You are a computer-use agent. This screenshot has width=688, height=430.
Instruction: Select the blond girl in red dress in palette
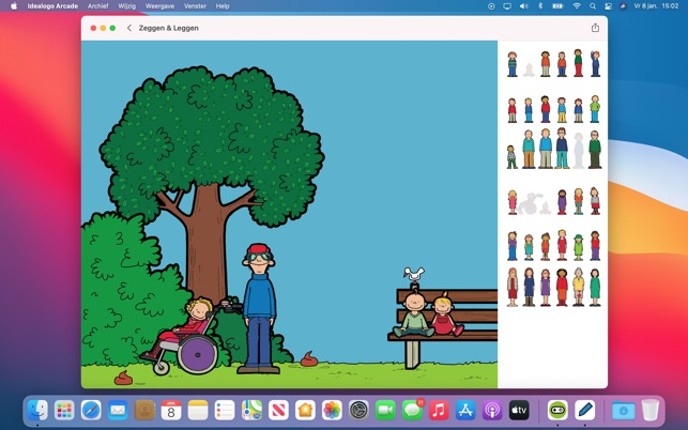562,245
